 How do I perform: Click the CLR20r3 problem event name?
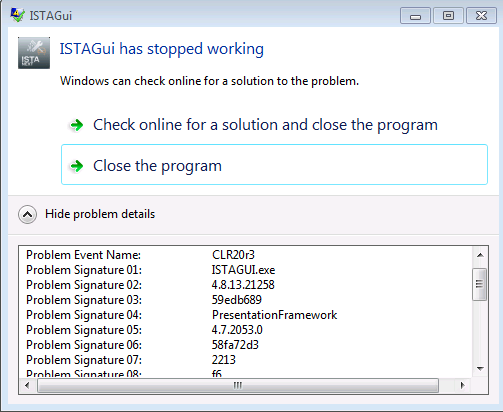tap(233, 255)
